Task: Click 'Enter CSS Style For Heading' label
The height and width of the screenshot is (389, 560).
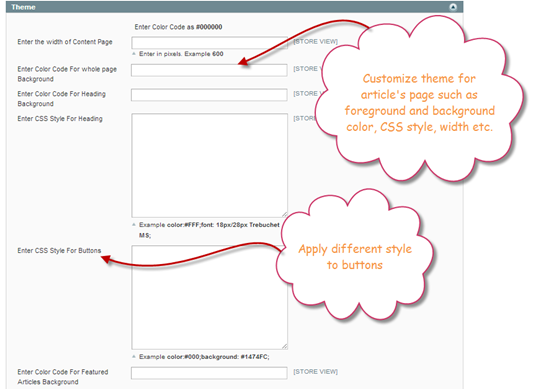Action: coord(60,119)
